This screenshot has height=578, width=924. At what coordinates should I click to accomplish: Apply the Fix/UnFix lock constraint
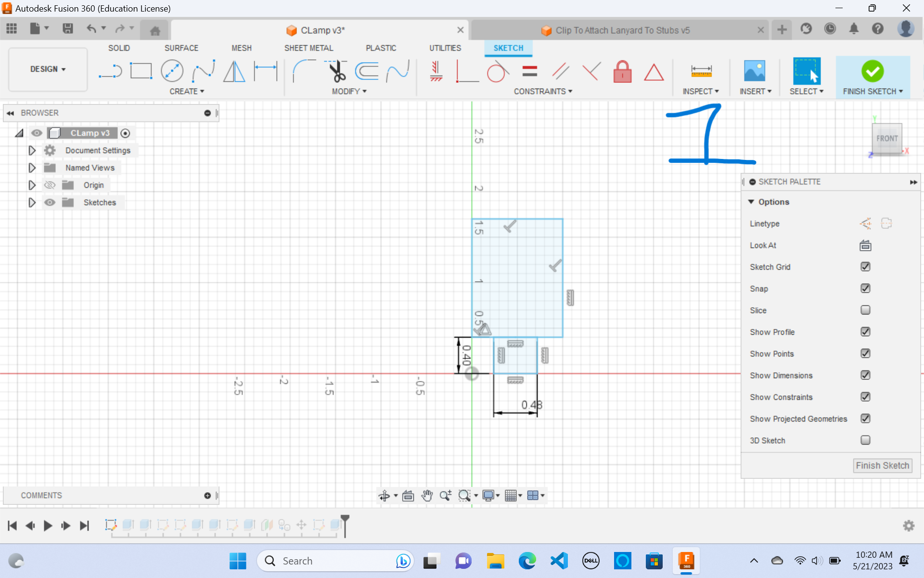[x=622, y=71]
